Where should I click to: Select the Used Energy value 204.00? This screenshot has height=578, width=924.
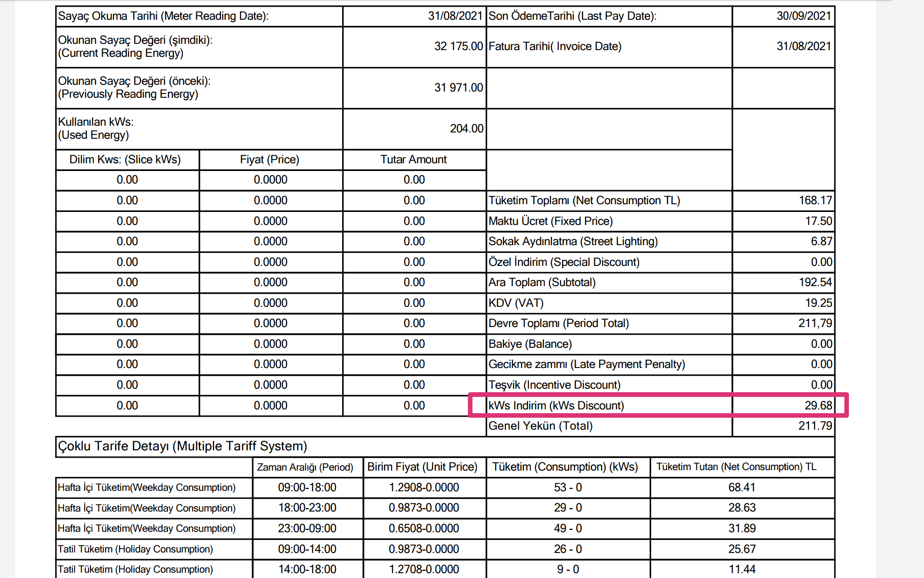tap(466, 129)
